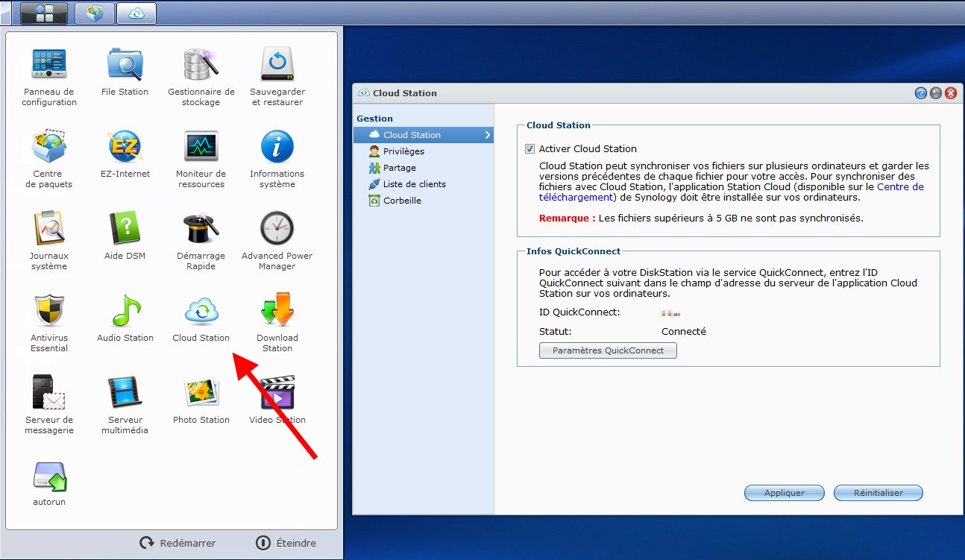Open Serveur de messagerie

coord(49,405)
